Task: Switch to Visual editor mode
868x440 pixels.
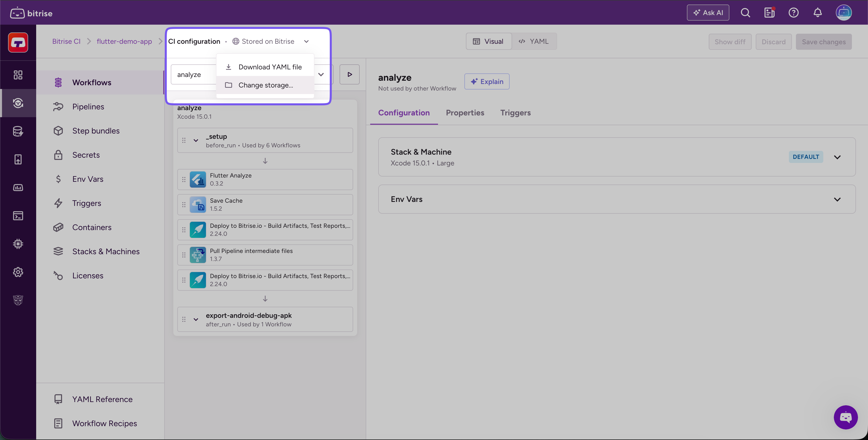Action: tap(489, 41)
